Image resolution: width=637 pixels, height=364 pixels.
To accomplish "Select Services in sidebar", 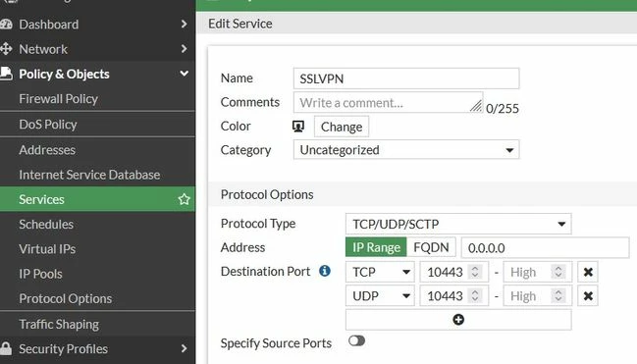I will (x=97, y=199).
